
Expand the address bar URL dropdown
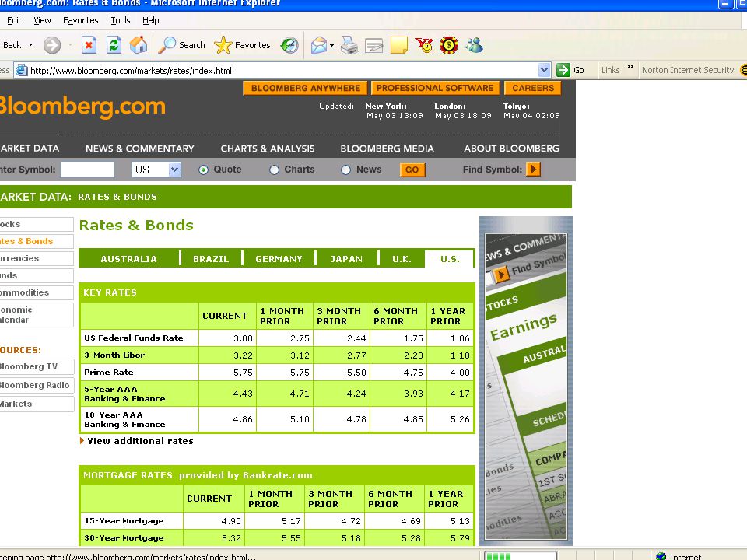click(x=544, y=71)
